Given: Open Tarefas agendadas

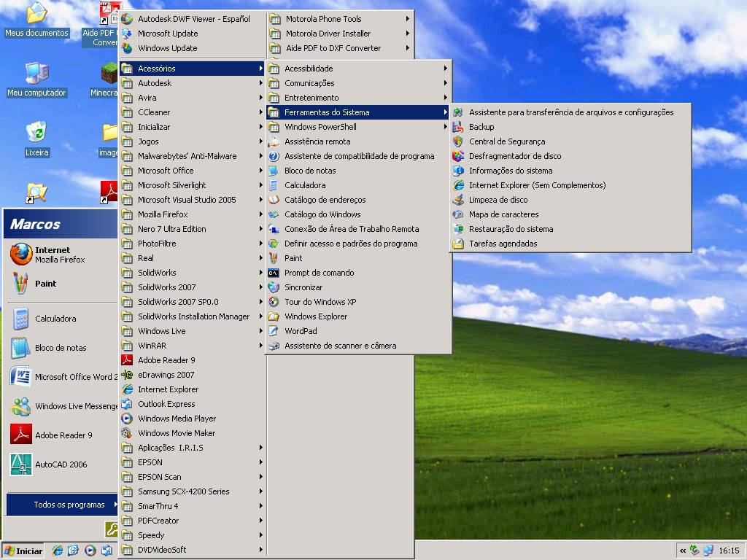Looking at the screenshot, I should coord(570,244).
